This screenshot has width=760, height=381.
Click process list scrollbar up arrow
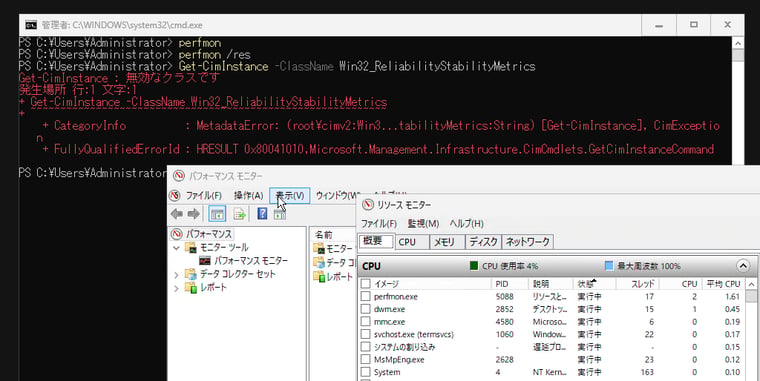751,284
